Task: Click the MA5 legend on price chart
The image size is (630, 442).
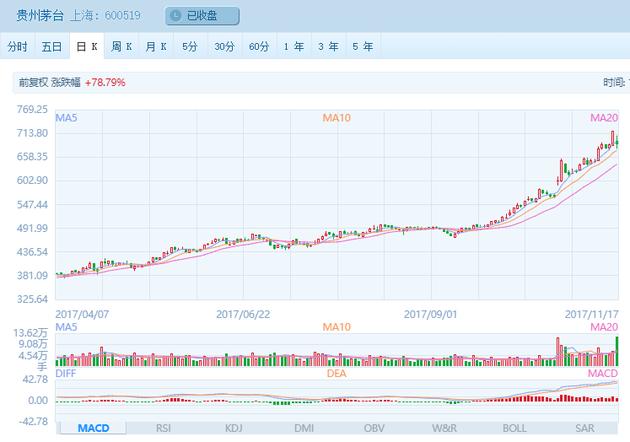Action: coord(66,118)
